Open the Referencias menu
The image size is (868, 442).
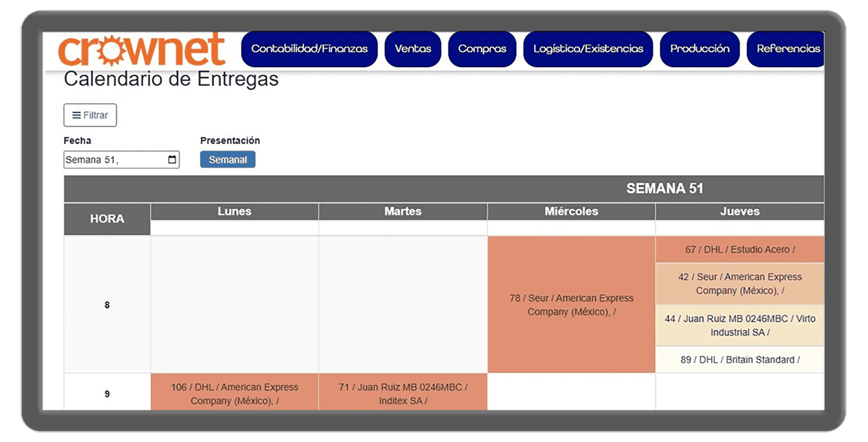(788, 49)
